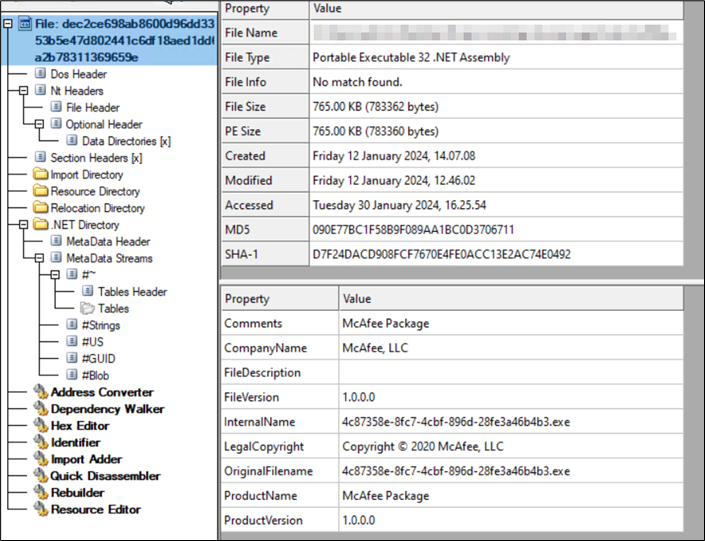This screenshot has height=541, width=705.
Task: Launch Dependency Walker via its icon
Action: [x=40, y=409]
